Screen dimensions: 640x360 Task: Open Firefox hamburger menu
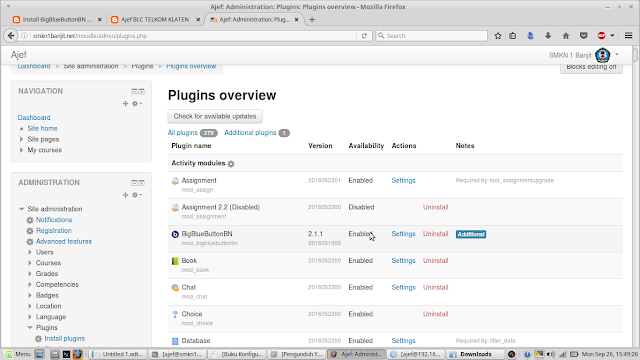pyautogui.click(x=629, y=36)
